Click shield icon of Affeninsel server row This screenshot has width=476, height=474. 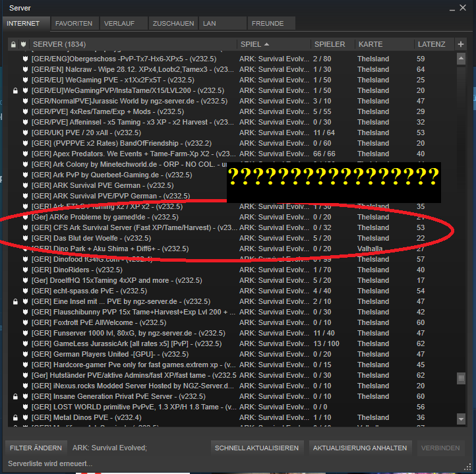(26, 122)
